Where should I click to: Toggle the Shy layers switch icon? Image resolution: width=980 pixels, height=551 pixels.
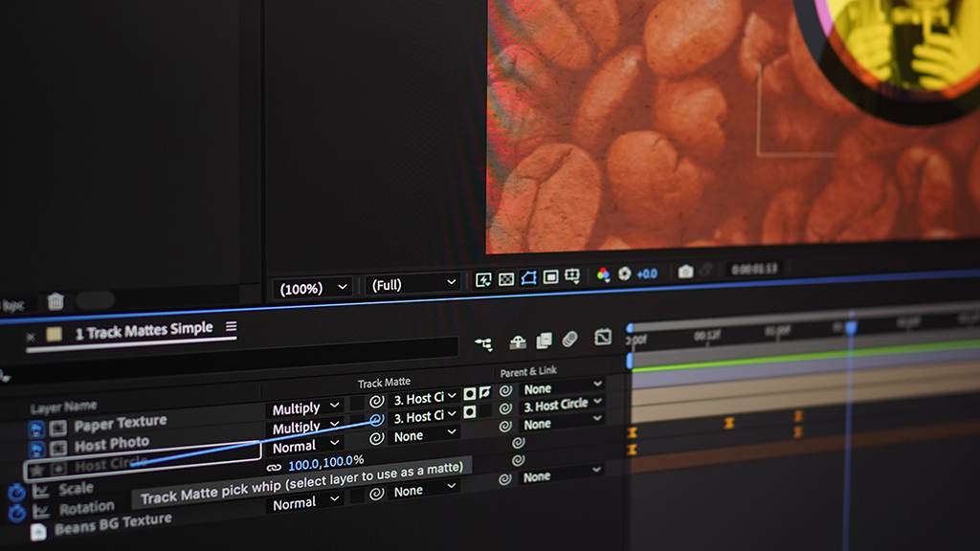[x=518, y=342]
